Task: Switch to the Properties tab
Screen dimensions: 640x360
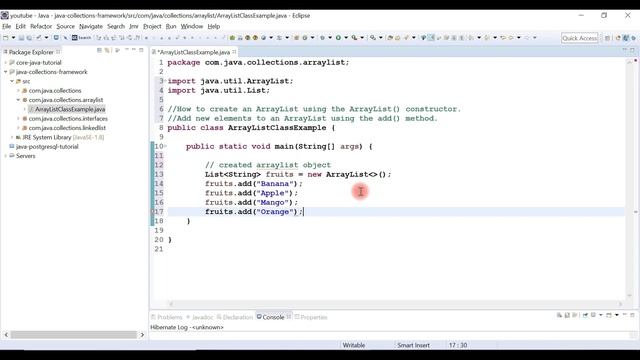Action: click(x=311, y=317)
